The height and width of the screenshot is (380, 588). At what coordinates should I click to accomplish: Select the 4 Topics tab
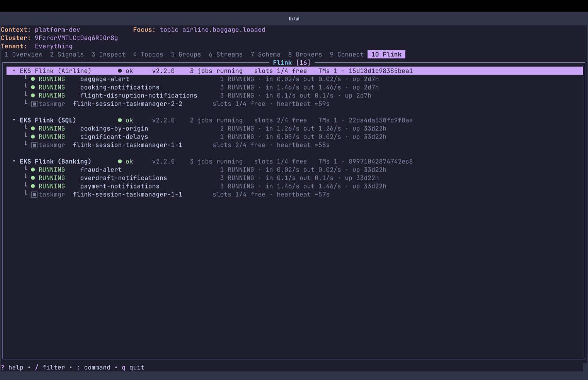tap(148, 54)
